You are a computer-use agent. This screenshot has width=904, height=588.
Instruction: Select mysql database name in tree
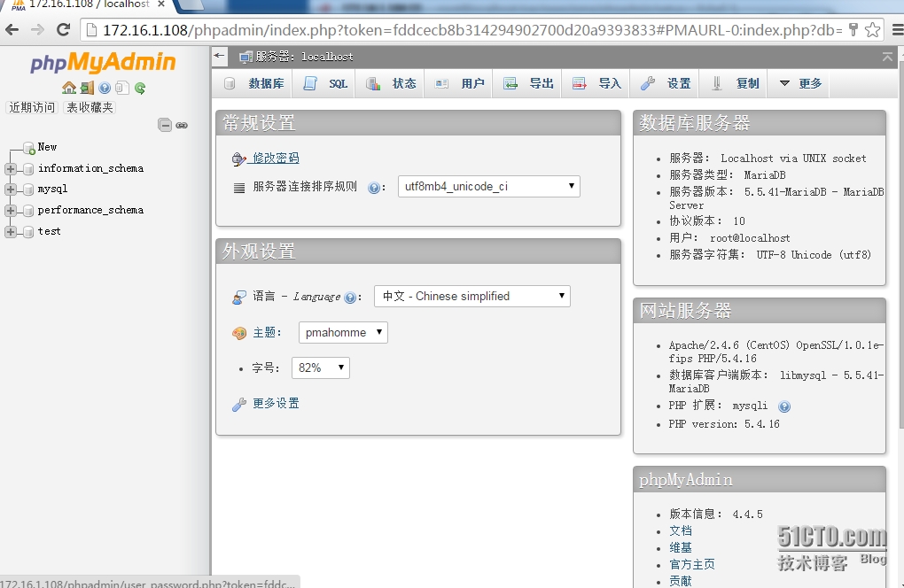[52, 190]
